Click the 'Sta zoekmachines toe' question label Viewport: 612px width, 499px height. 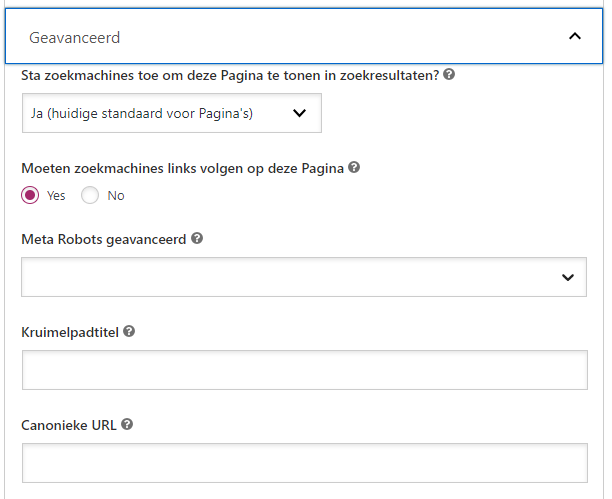(x=230, y=75)
